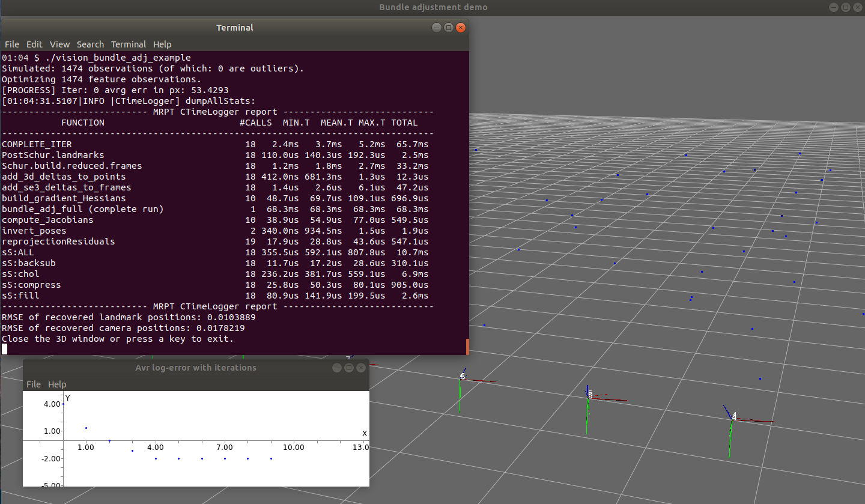Viewport: 865px width, 504px height.
Task: Open the Edit menu in the Terminal window
Action: 34,44
